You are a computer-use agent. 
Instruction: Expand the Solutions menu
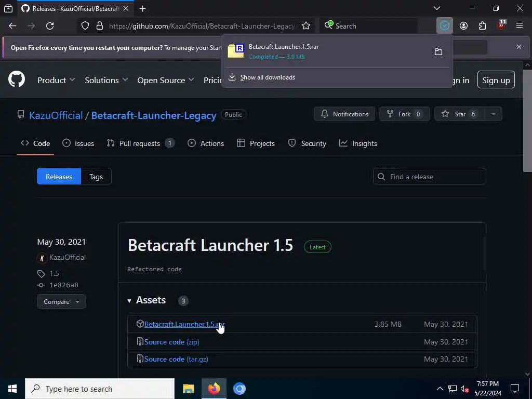pyautogui.click(x=106, y=80)
